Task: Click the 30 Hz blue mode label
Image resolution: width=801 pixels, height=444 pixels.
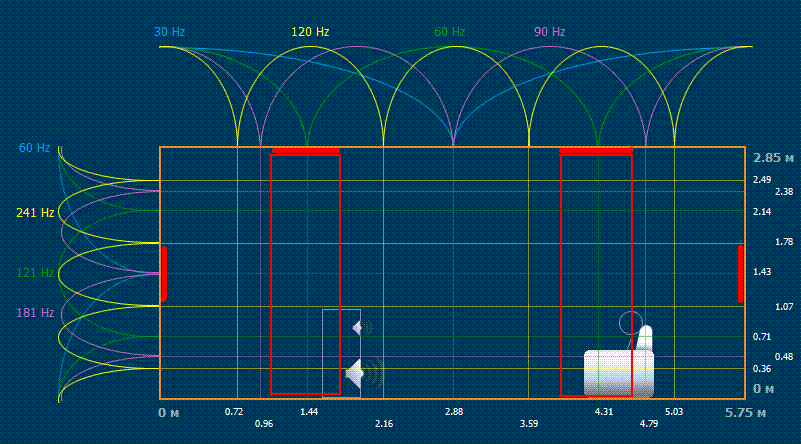Action: (x=169, y=32)
